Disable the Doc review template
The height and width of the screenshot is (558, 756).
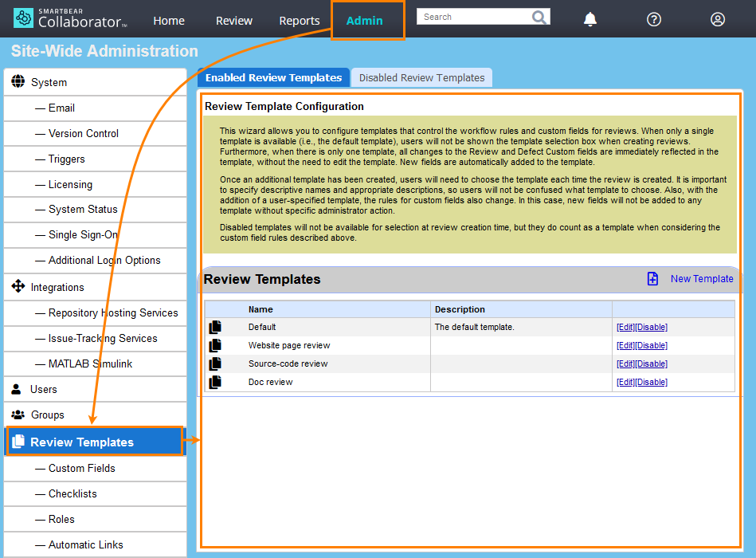[x=652, y=382]
